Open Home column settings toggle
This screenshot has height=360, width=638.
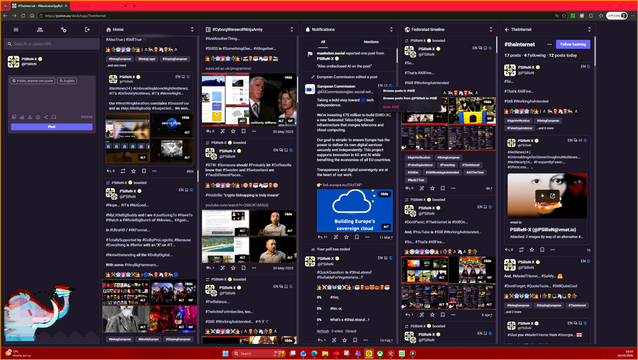(x=192, y=30)
